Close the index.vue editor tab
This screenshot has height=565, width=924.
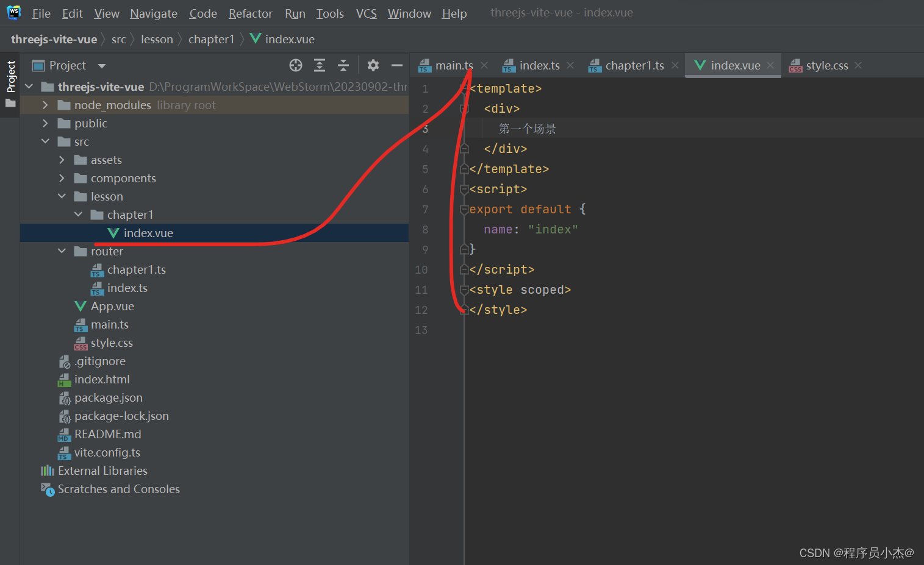pos(770,65)
